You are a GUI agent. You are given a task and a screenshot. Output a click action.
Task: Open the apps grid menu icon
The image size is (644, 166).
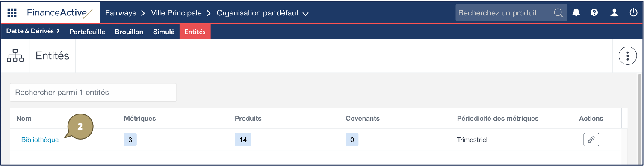pos(12,13)
